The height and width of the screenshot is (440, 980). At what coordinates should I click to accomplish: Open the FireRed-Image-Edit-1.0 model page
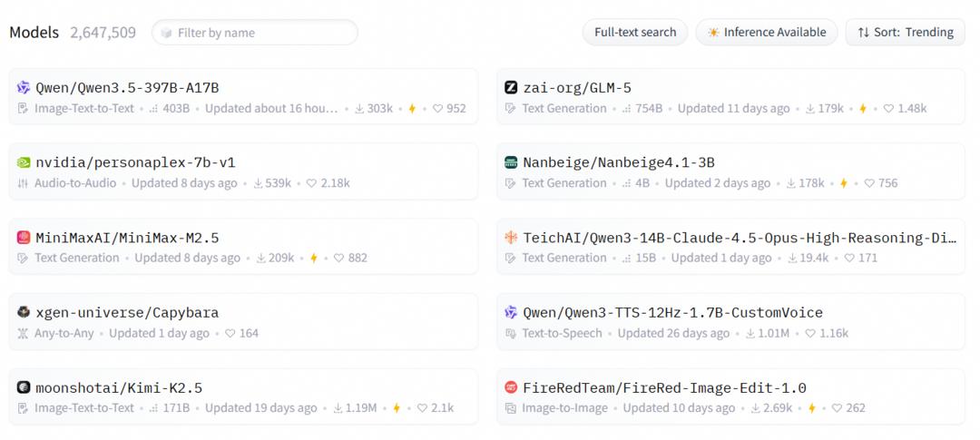click(664, 387)
